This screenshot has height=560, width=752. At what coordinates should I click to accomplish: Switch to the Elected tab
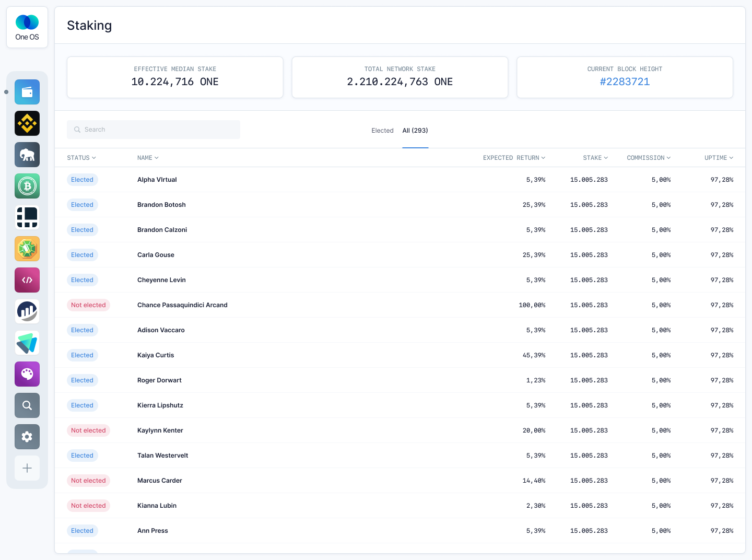point(382,131)
